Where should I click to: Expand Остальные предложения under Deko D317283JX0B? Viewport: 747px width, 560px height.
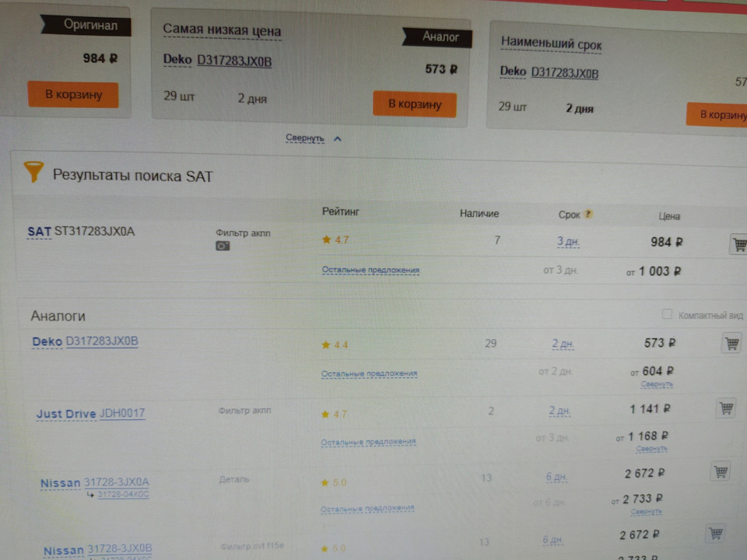[369, 374]
